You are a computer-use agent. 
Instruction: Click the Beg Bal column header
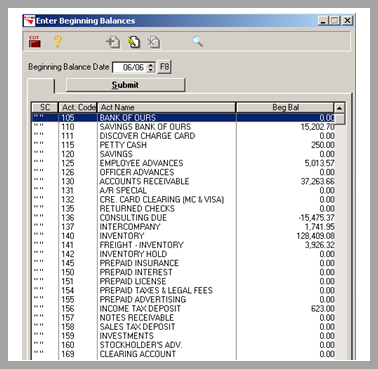[x=285, y=107]
